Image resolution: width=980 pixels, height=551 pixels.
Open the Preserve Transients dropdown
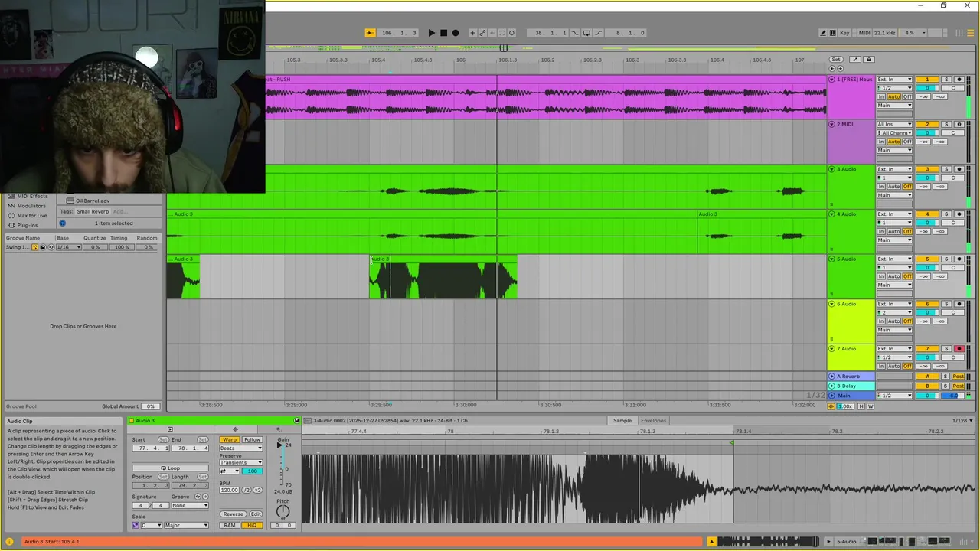241,462
